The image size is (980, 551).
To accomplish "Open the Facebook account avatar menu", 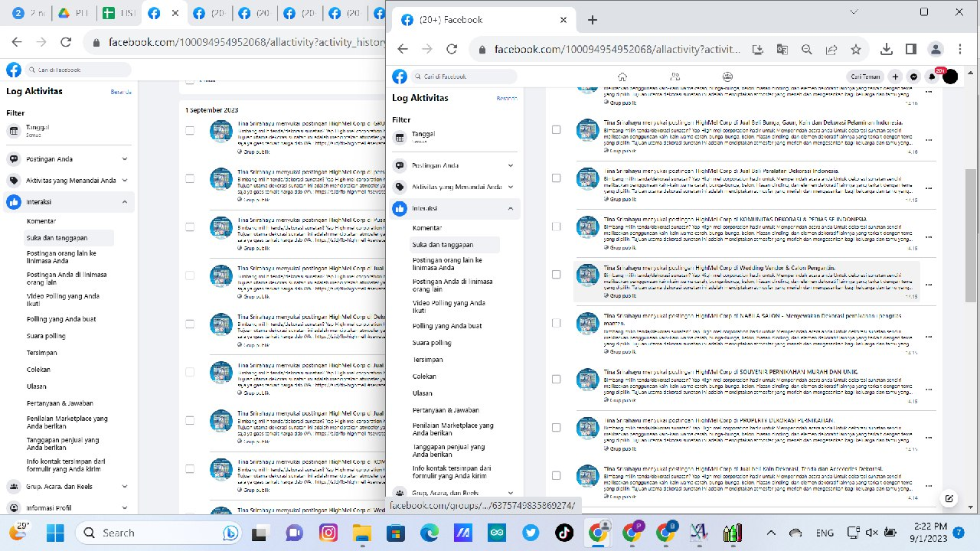I will tap(950, 77).
